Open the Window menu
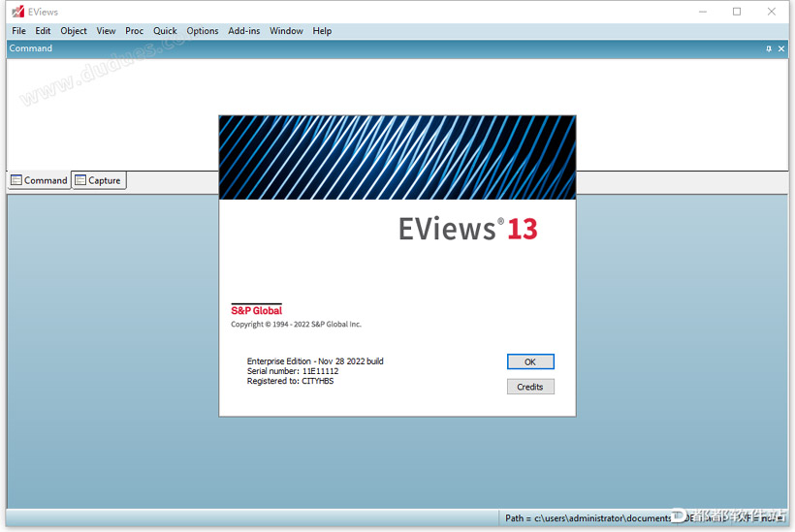Image resolution: width=795 pixels, height=532 pixels. (286, 31)
